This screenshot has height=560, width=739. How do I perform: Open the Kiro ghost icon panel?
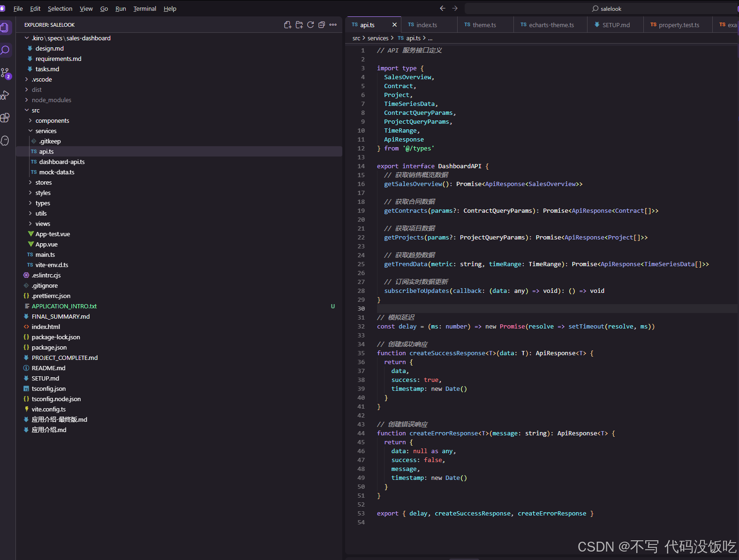pos(5,140)
